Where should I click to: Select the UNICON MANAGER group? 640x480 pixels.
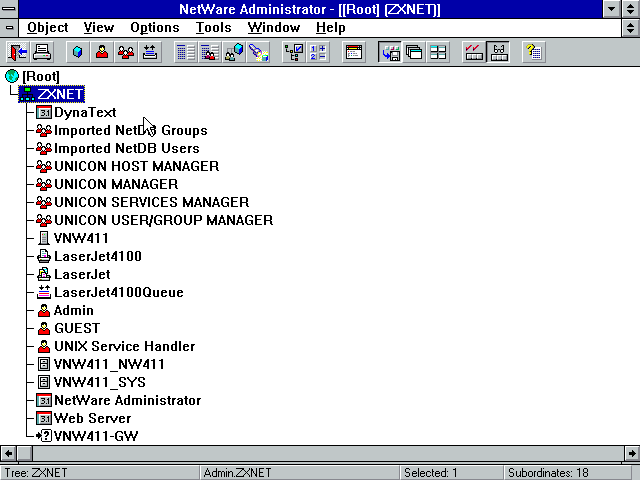pyautogui.click(x=107, y=184)
